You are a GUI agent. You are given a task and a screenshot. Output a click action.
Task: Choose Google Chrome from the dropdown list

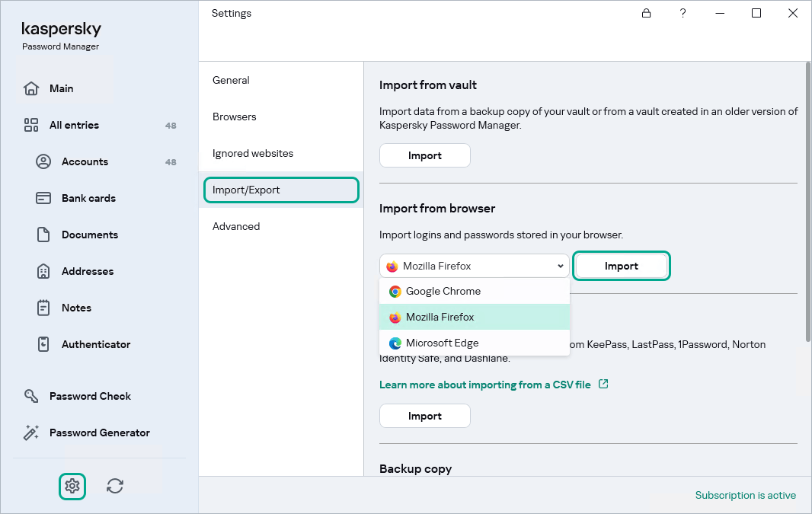click(475, 292)
